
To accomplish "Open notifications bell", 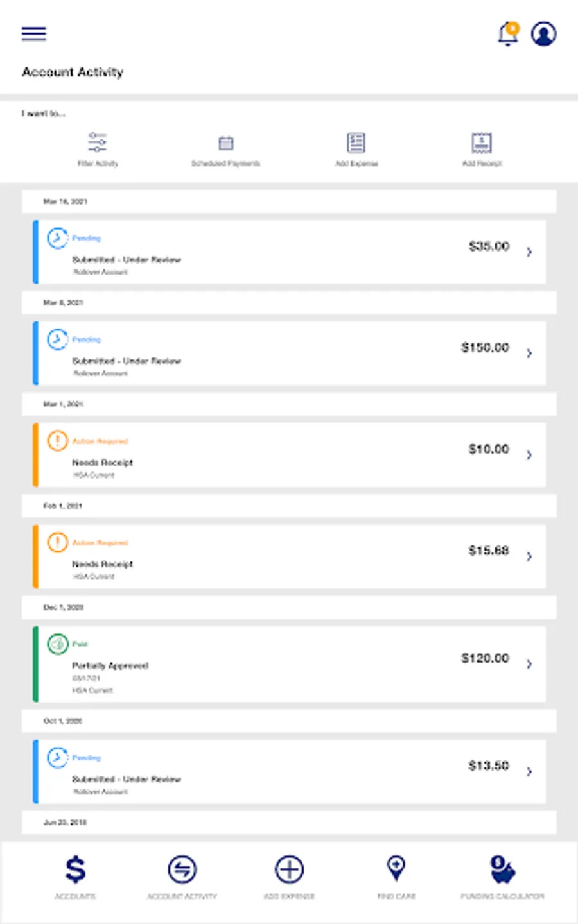I will pyautogui.click(x=508, y=34).
